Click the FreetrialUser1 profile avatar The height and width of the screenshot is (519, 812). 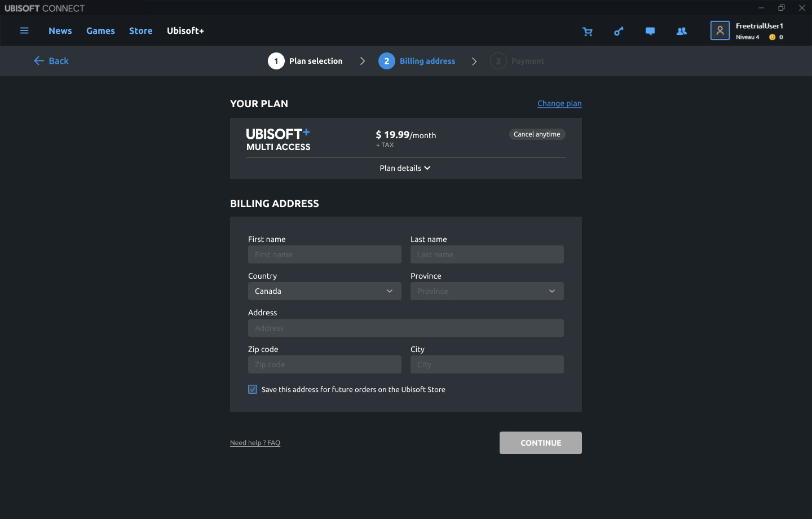coord(720,30)
